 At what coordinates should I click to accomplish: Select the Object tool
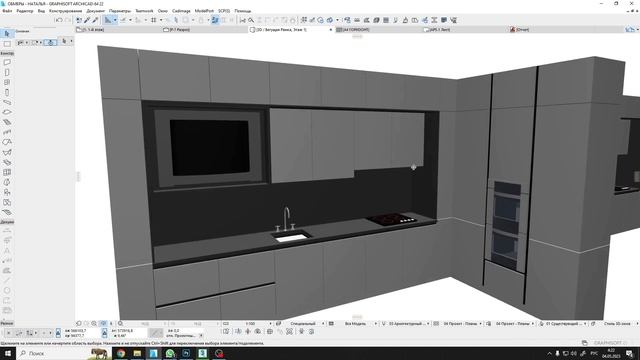(7, 192)
